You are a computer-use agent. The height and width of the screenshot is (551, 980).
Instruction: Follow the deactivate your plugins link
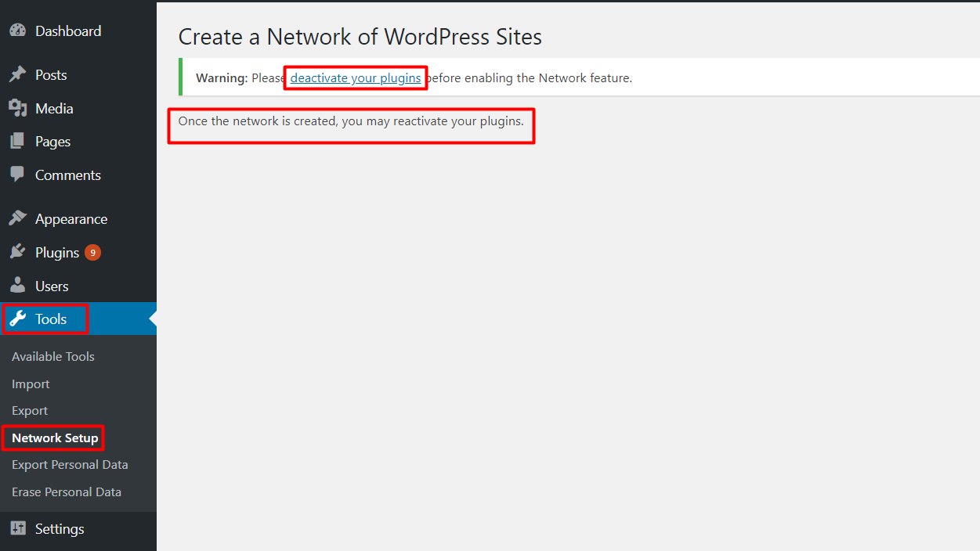coord(356,77)
